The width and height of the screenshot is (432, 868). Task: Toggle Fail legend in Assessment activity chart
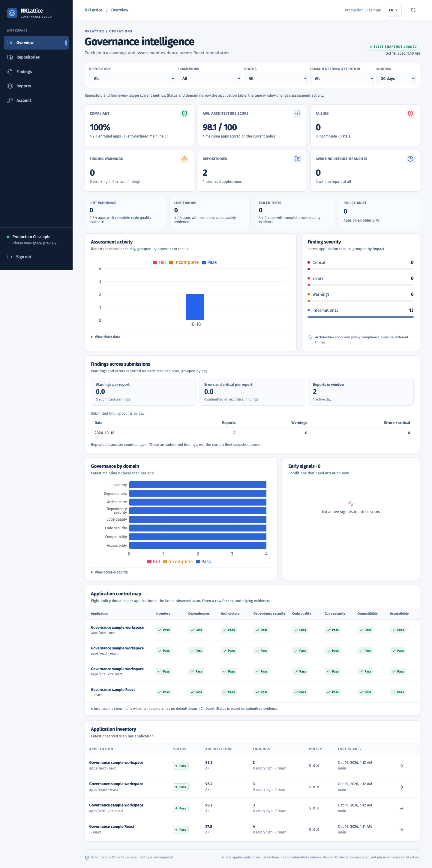coord(159,262)
